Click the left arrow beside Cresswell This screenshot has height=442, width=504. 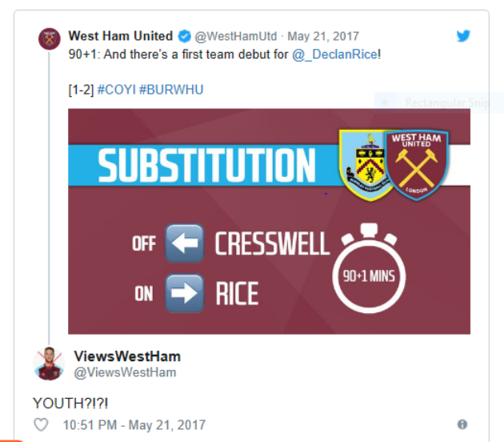pyautogui.click(x=184, y=243)
